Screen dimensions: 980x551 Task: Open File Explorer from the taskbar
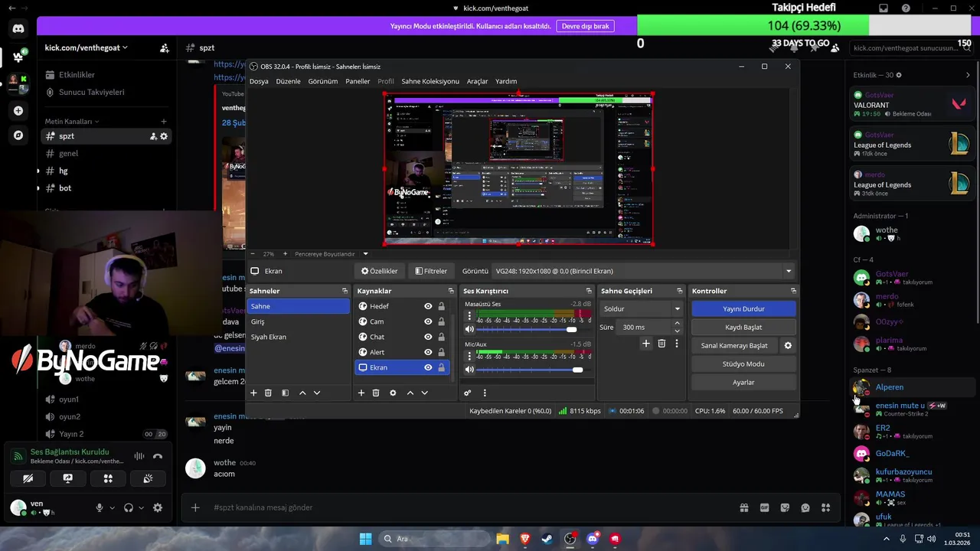click(502, 539)
